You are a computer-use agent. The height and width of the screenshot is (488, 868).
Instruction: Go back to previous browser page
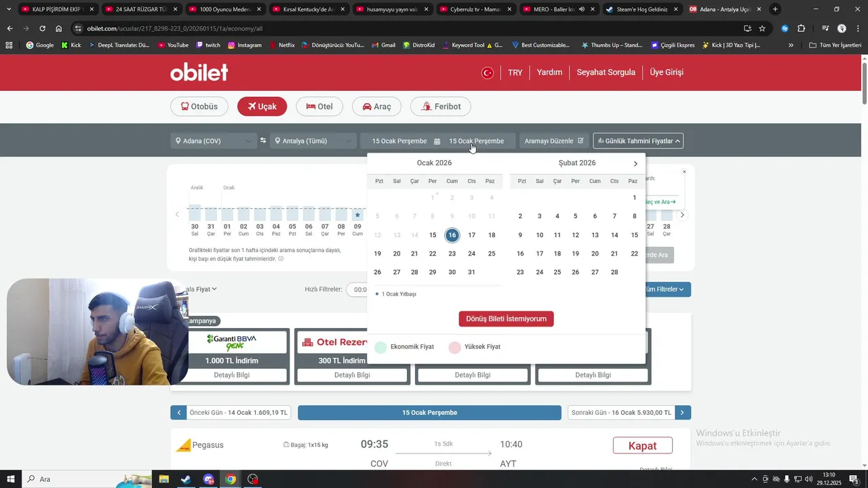pyautogui.click(x=9, y=28)
